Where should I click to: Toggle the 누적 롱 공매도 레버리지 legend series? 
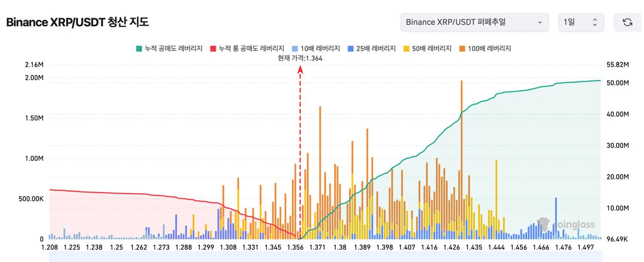coord(247,49)
